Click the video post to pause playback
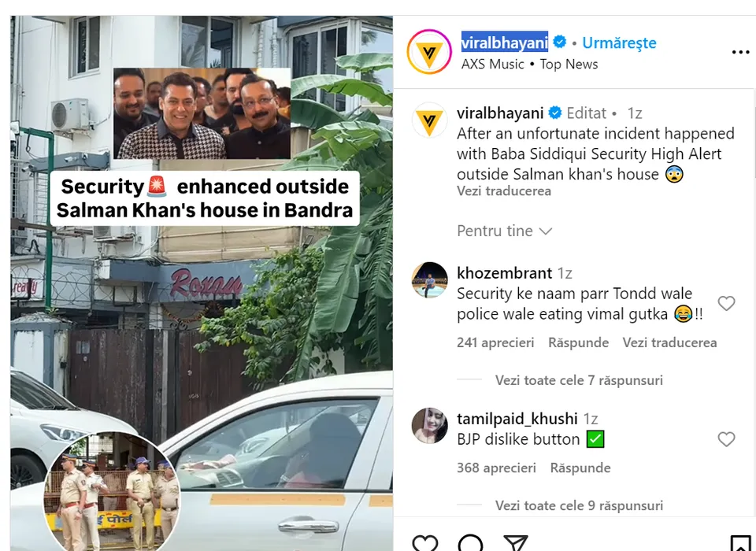This screenshot has height=551, width=756. tap(202, 283)
